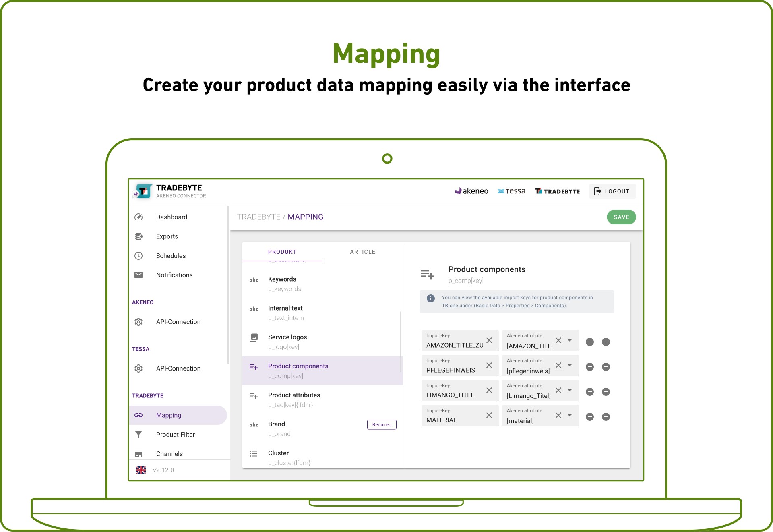Add row after MATERIAL with plus icon

tap(606, 417)
